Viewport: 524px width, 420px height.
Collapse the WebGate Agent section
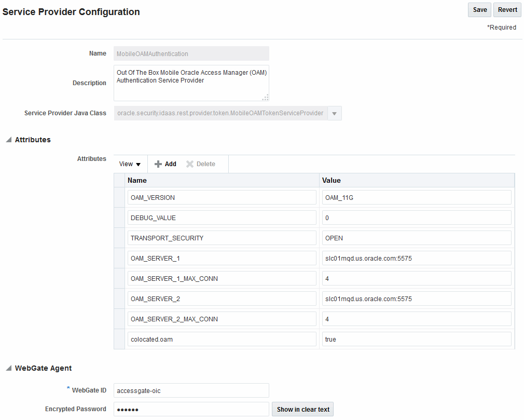tap(8, 368)
